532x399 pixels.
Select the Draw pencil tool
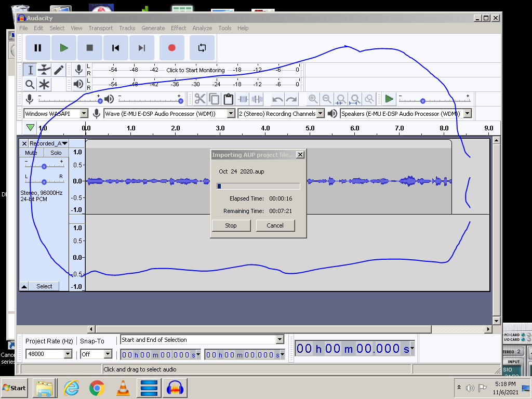(58, 70)
